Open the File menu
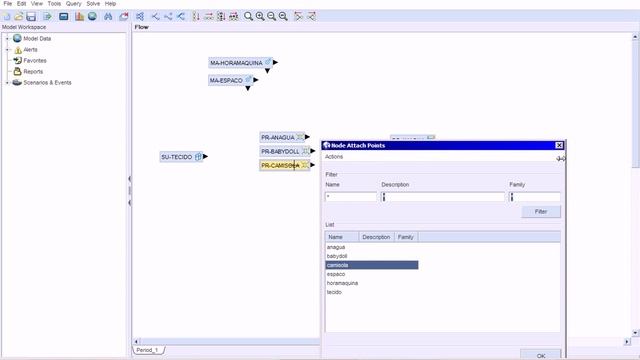This screenshot has height=360, width=640. 8,4
